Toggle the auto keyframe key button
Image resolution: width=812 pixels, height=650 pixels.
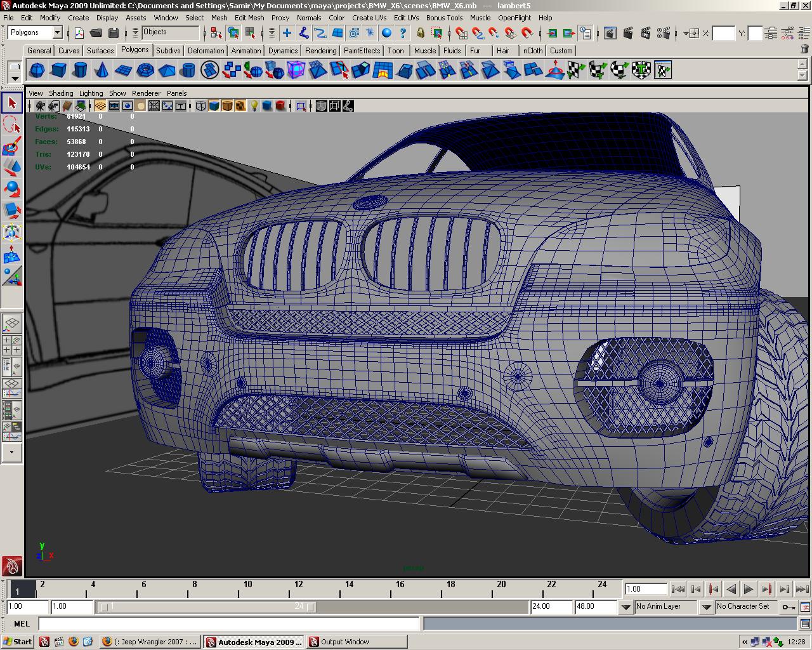789,607
